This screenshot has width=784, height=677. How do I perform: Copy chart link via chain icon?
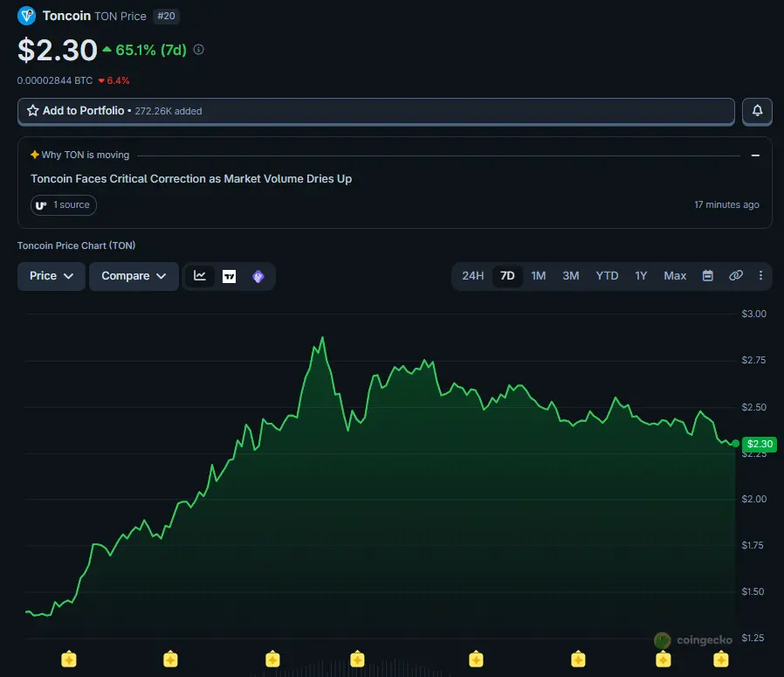point(735,276)
